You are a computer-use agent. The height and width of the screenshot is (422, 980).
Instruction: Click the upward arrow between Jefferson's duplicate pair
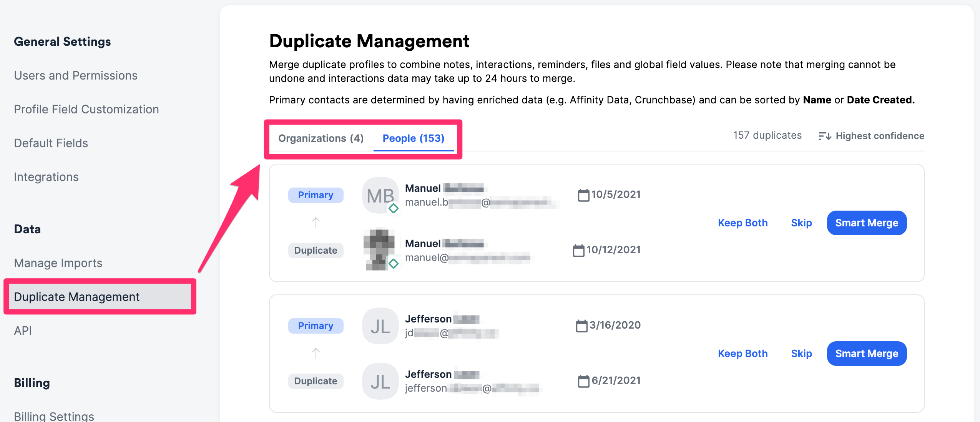[x=316, y=352]
